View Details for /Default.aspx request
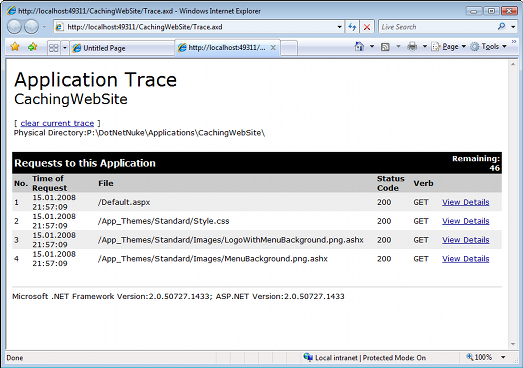This screenshot has width=523, height=368. [466, 202]
